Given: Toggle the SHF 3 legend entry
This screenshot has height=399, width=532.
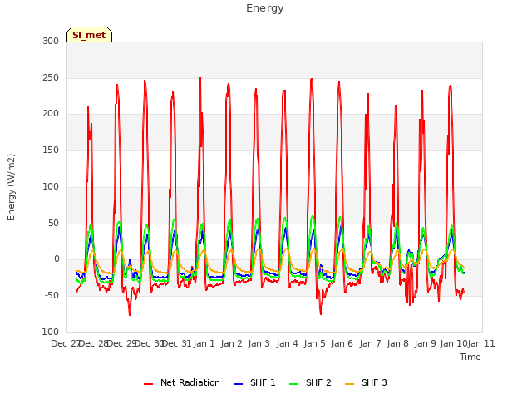Looking at the screenshot, I should [x=366, y=382].
